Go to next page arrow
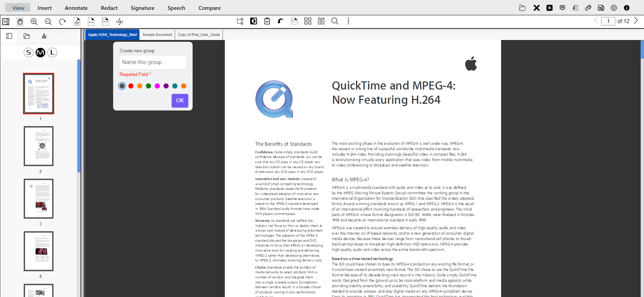Screen dimensions: 644x297 [636, 21]
